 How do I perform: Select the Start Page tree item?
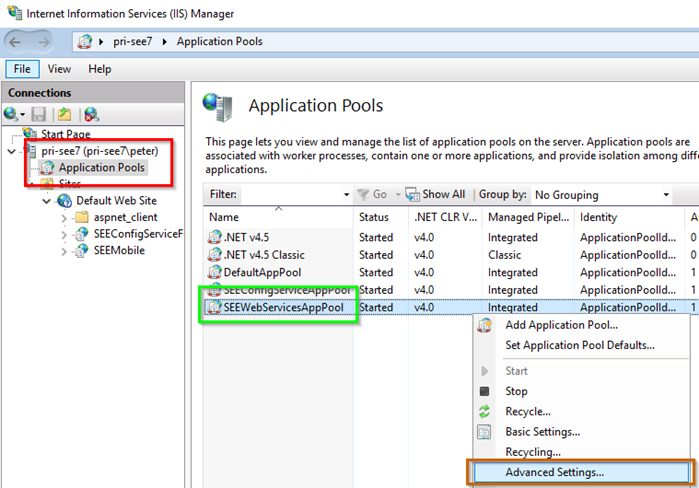pos(66,134)
